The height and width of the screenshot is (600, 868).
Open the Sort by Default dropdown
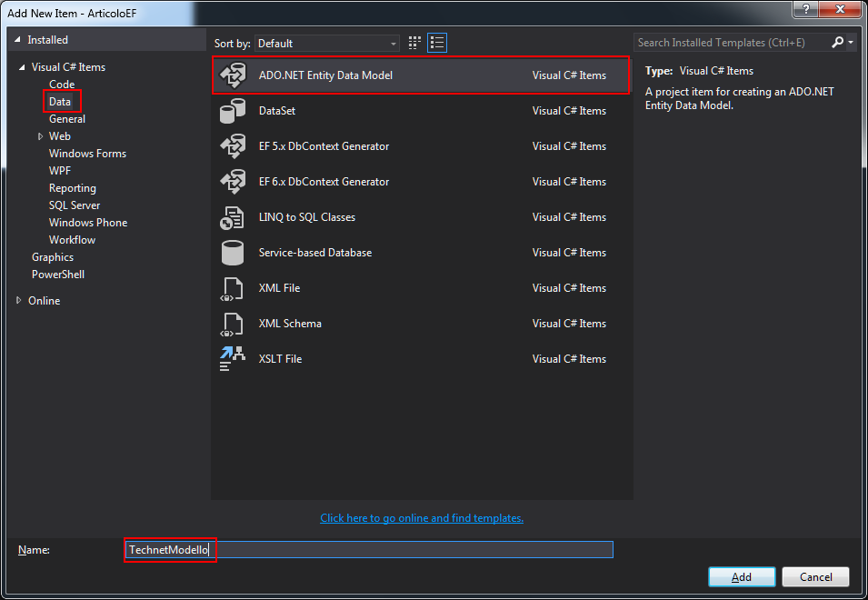click(327, 43)
